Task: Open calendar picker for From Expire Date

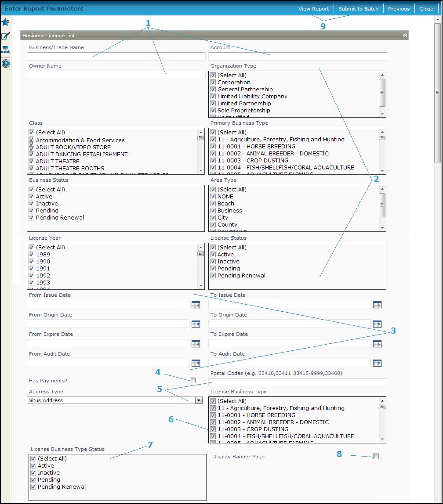Action: pos(196,344)
